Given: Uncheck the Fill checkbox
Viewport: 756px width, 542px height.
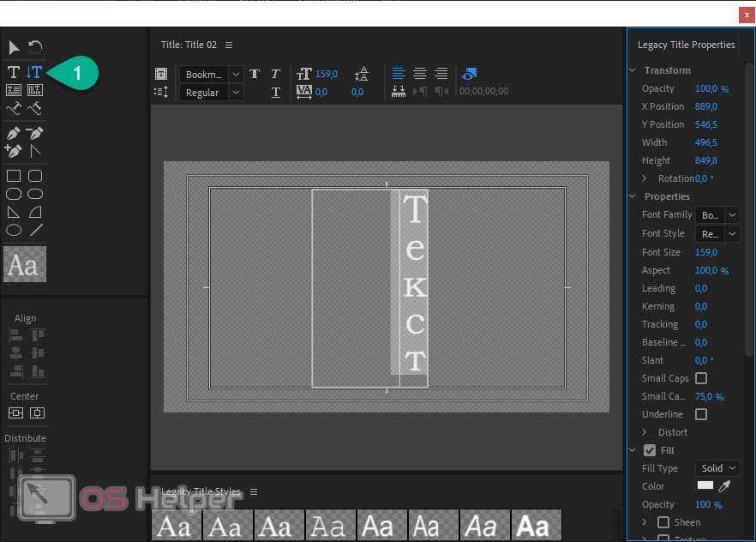Looking at the screenshot, I should pyautogui.click(x=650, y=450).
